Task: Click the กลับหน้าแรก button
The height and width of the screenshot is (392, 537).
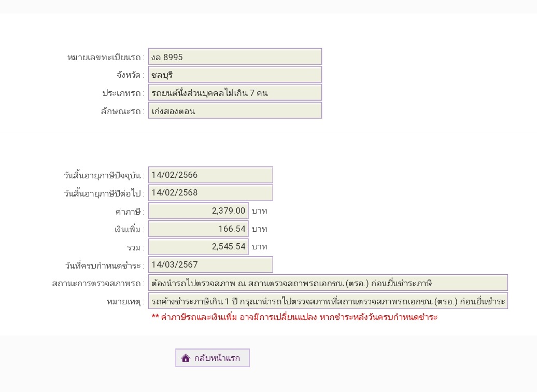Action: tap(213, 358)
